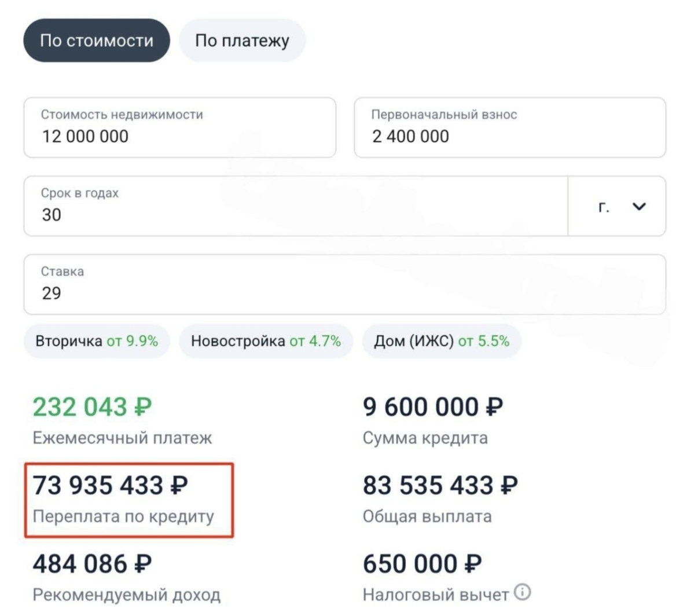Switch to the 'По платежу' tab

click(x=242, y=41)
